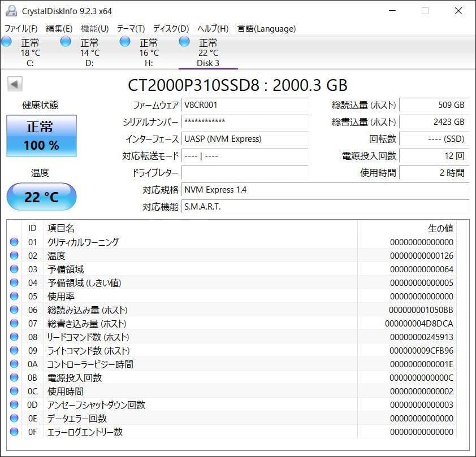Click blue status dot of ID 07 row
Screen dimensions: 476x457
(14, 323)
